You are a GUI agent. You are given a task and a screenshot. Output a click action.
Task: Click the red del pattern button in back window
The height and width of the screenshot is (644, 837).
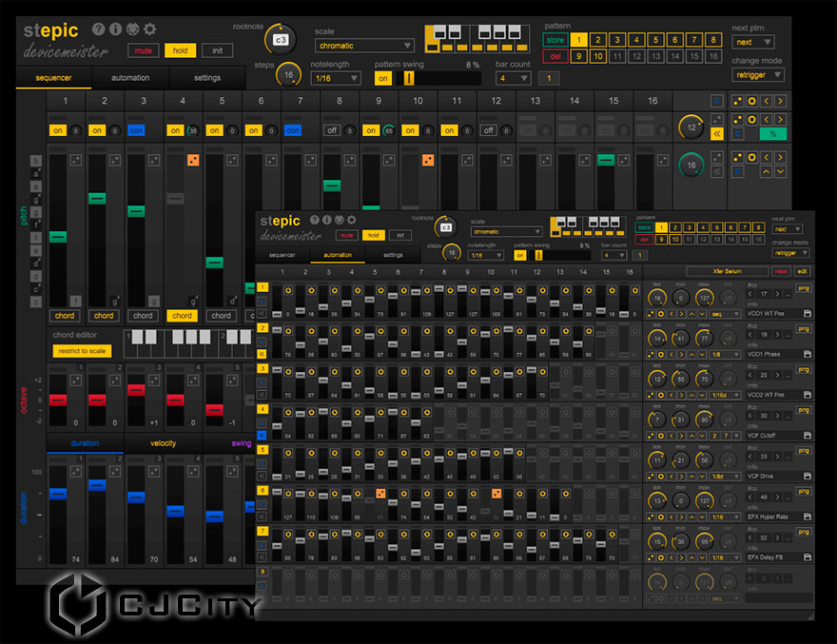point(555,56)
